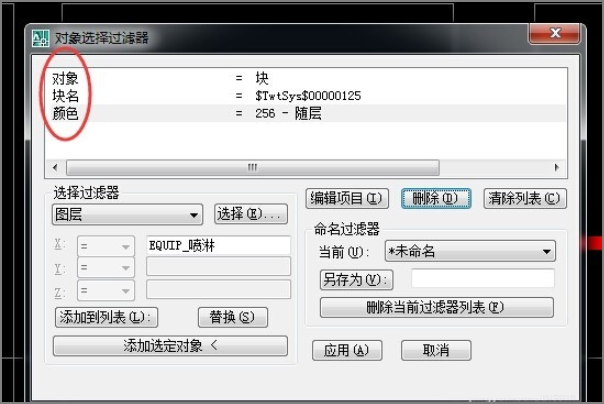Open the 当前 *未命名 filter dropdown
Viewport: 604px width, 404px height.
point(470,251)
